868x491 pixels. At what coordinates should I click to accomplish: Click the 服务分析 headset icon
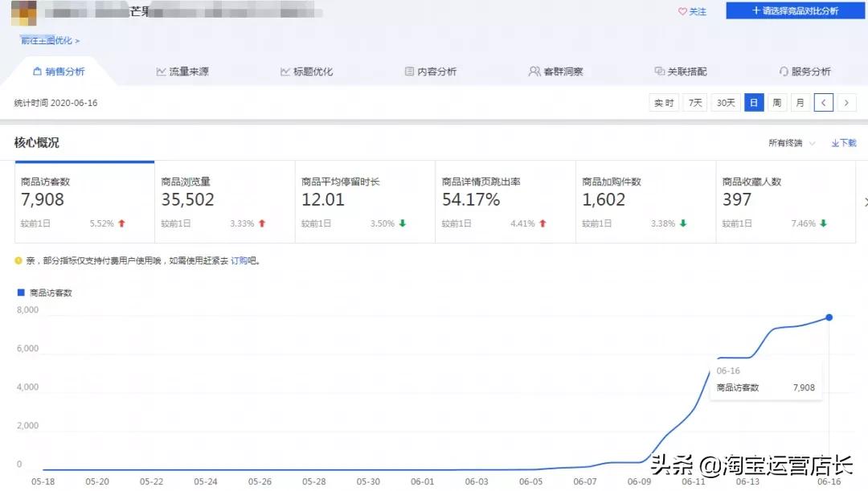coord(784,71)
